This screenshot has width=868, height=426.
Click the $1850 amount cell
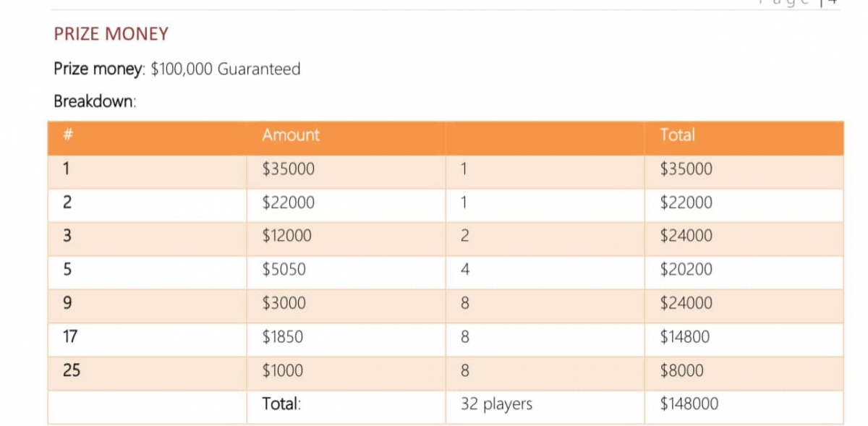pyautogui.click(x=283, y=337)
